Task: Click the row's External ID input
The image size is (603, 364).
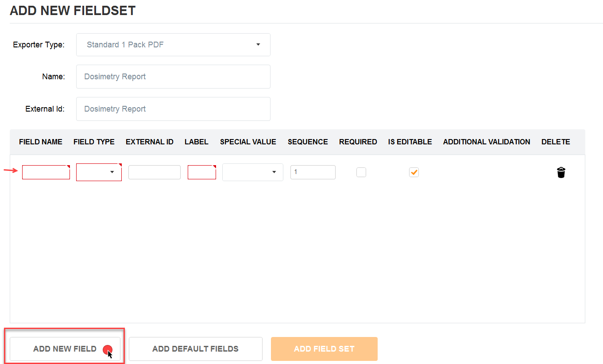Action: tap(155, 172)
